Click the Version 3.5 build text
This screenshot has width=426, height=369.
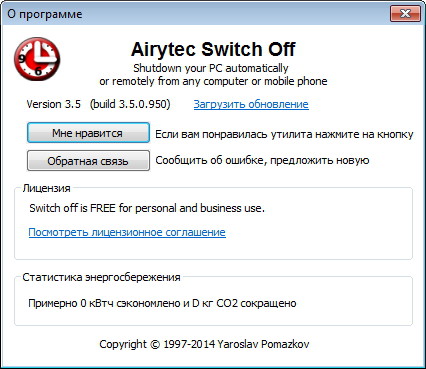click(x=98, y=104)
